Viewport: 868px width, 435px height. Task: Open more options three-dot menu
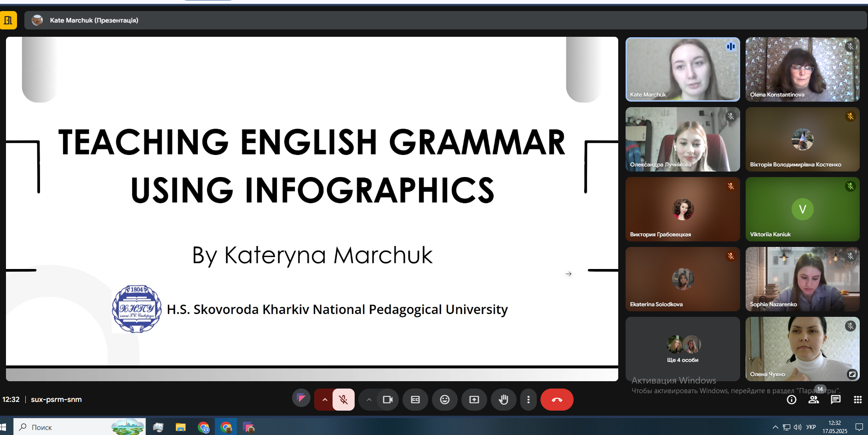528,400
